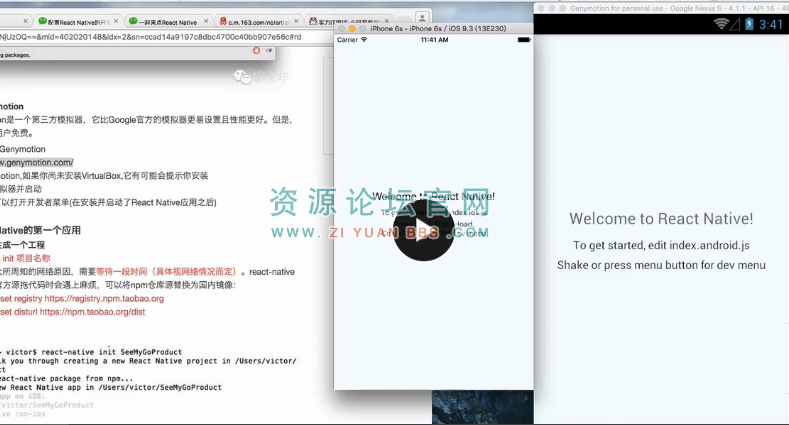The height and width of the screenshot is (425, 789).
Task: Click the 'Genymotion' line in the article
Action: (x=23, y=149)
